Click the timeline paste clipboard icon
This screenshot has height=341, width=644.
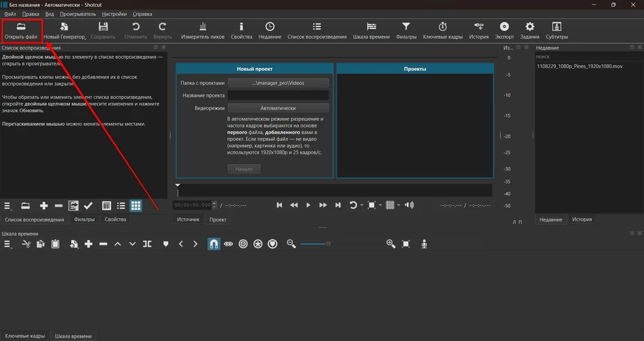[55, 244]
